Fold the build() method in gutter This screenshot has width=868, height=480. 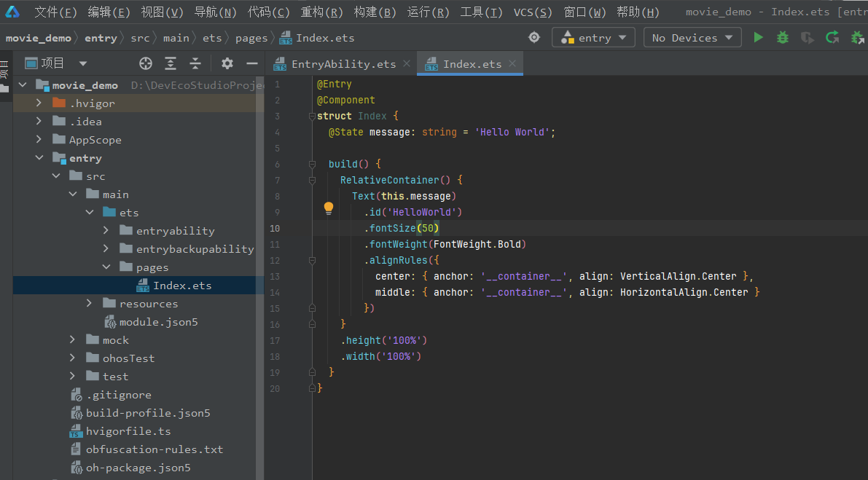click(312, 164)
